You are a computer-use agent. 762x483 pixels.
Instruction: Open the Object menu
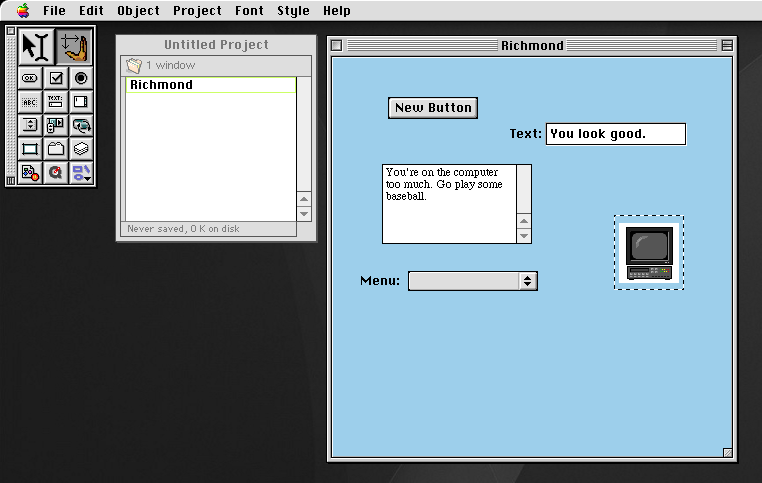point(138,11)
